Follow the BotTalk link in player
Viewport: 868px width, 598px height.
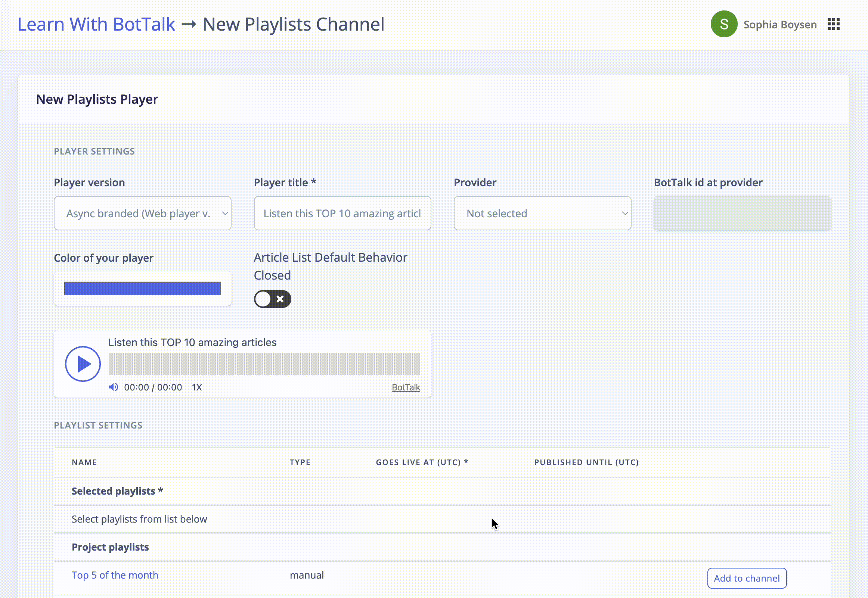point(406,387)
